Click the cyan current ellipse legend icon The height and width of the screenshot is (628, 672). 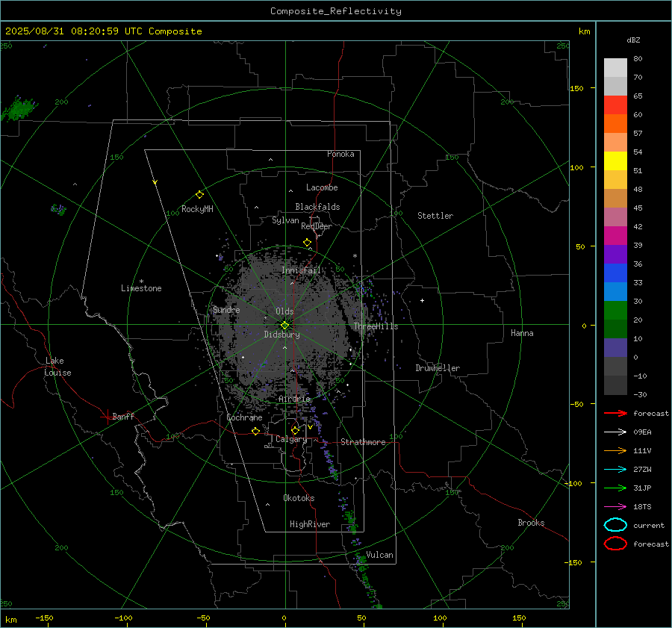615,525
